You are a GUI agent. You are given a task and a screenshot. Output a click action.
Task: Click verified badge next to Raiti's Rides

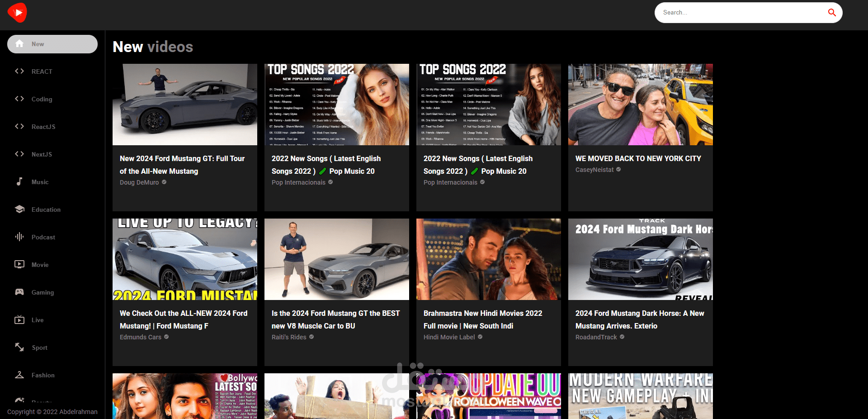pos(311,337)
